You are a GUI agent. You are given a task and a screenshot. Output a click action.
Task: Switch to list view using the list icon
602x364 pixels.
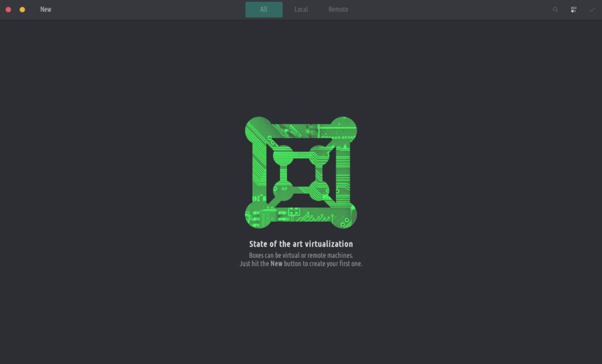(x=574, y=9)
